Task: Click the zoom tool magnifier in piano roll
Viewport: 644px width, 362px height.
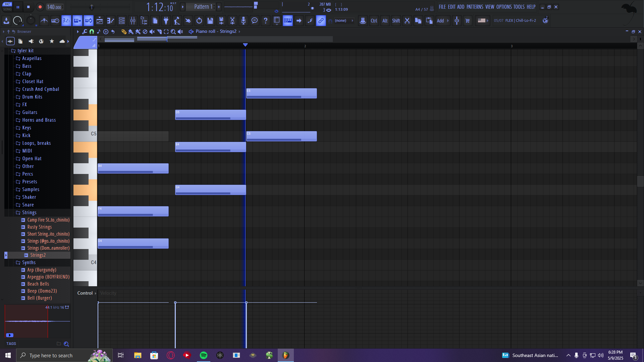Action: [x=173, y=32]
